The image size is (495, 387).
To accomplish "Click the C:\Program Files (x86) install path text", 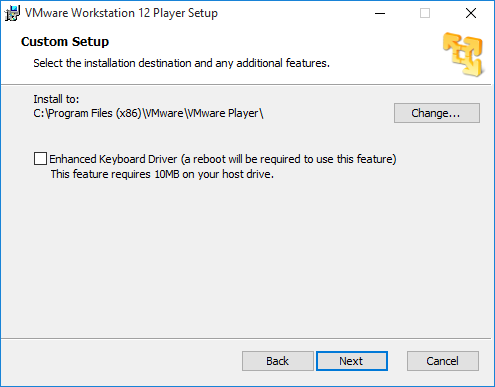I will (148, 113).
